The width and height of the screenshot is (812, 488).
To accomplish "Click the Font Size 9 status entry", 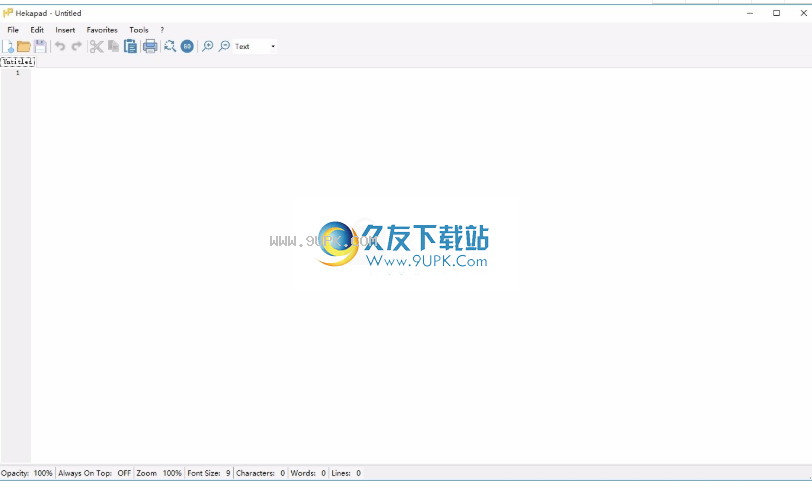I will point(209,473).
